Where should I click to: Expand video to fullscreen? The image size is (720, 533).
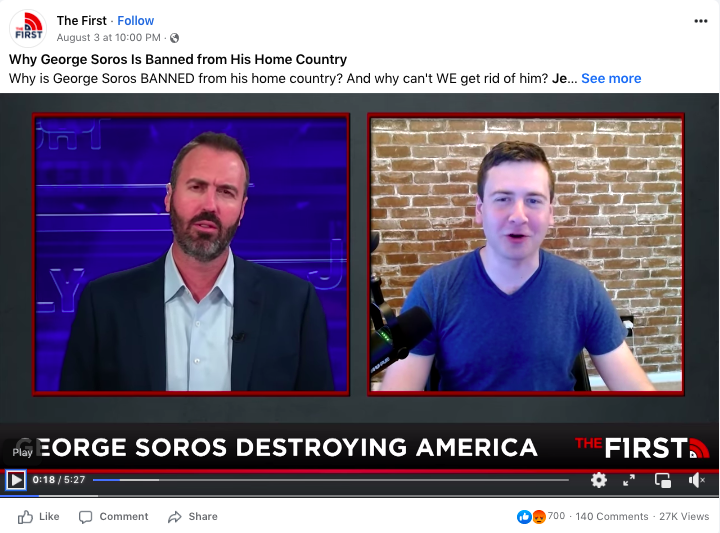point(629,480)
